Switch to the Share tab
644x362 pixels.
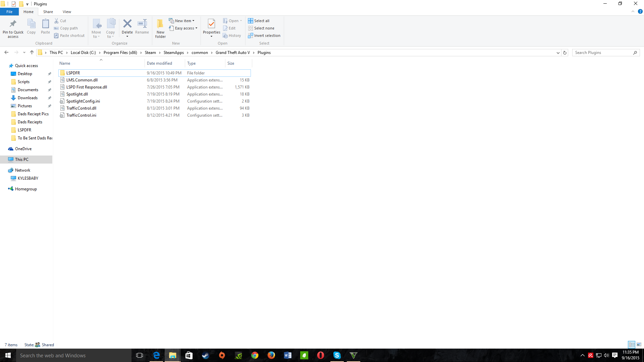(48, 12)
